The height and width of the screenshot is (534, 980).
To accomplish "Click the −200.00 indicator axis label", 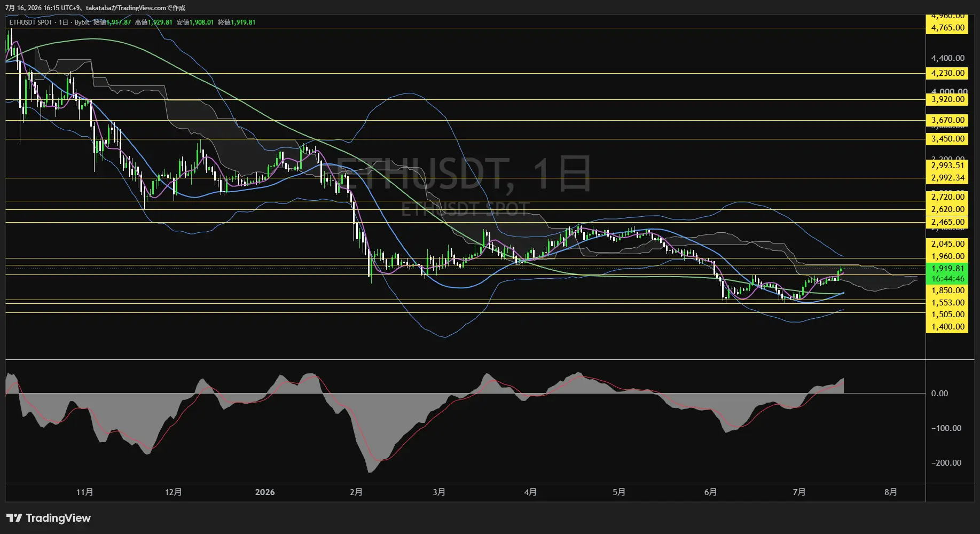I will 946,463.
